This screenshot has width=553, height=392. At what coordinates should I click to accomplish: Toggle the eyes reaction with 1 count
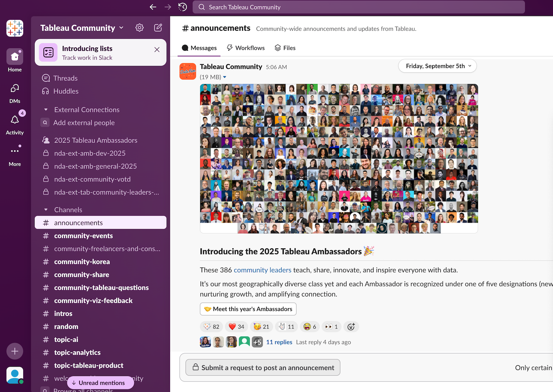(x=331, y=327)
